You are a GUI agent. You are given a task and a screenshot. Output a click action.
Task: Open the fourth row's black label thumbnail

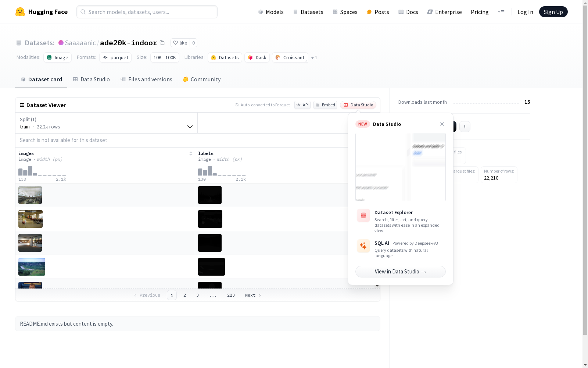(211, 267)
